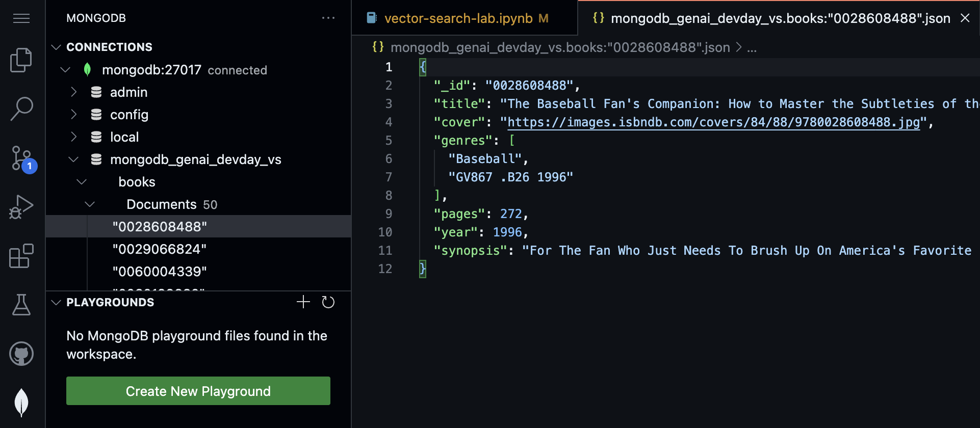Screen dimensions: 980x428
Task: Collapse the mongodb_genai_devday_vs database
Action: click(x=73, y=159)
